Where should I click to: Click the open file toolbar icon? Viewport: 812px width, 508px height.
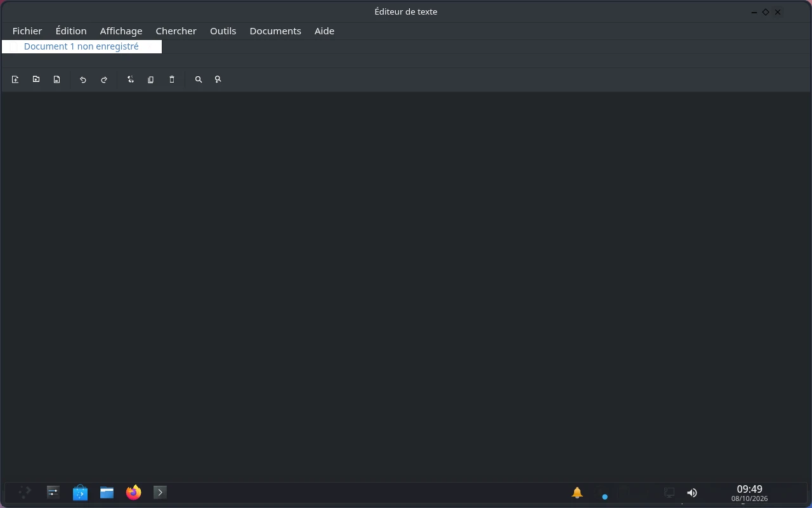coord(36,79)
